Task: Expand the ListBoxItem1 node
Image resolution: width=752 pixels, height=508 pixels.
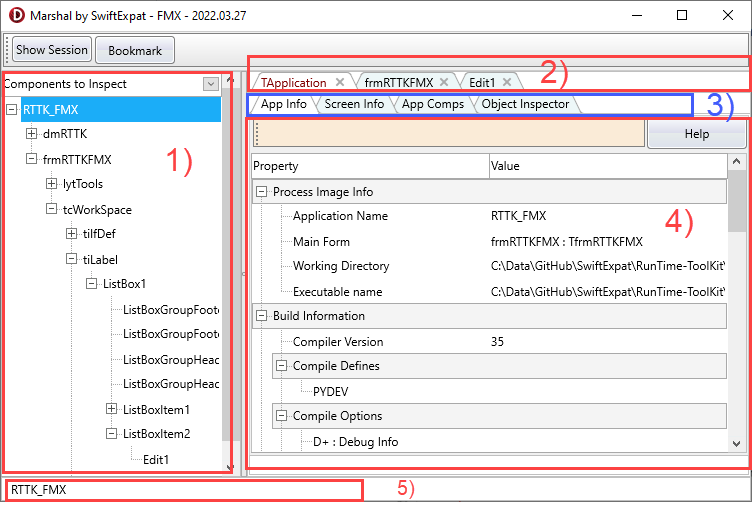Action: [x=112, y=409]
